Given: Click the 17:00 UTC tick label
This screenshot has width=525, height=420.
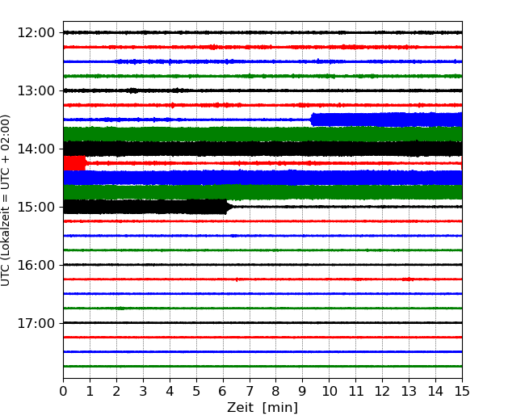Looking at the screenshot, I should click(x=36, y=323).
